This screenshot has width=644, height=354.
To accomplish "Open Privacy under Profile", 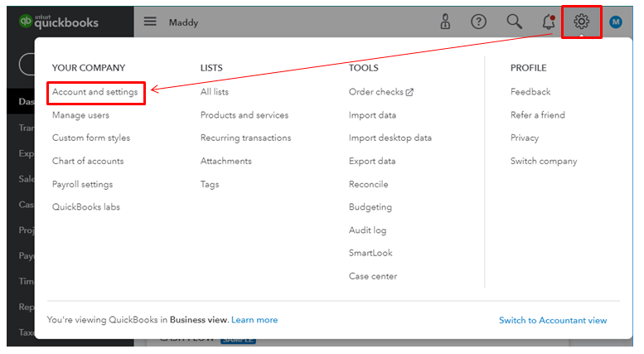I will click(525, 138).
